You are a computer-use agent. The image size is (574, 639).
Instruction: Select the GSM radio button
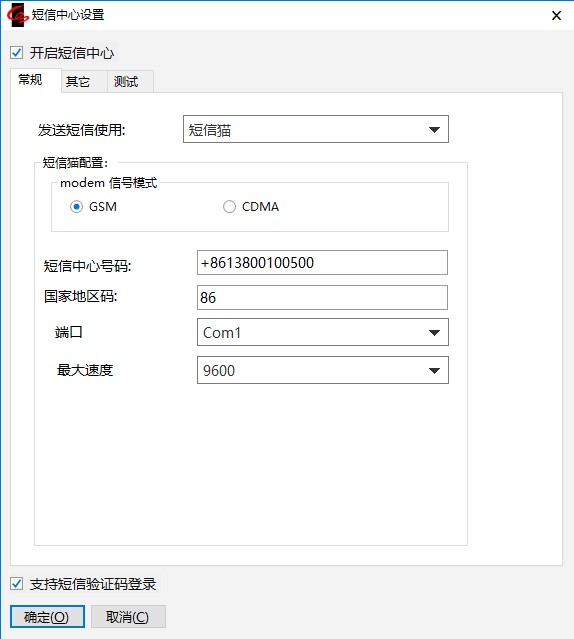coord(76,207)
